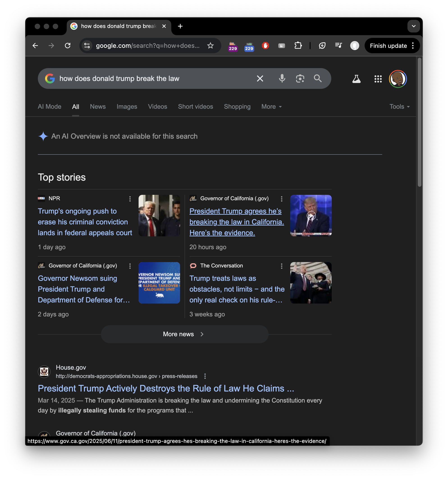Search by image with Lens icon
This screenshot has height=479, width=448.
300,78
